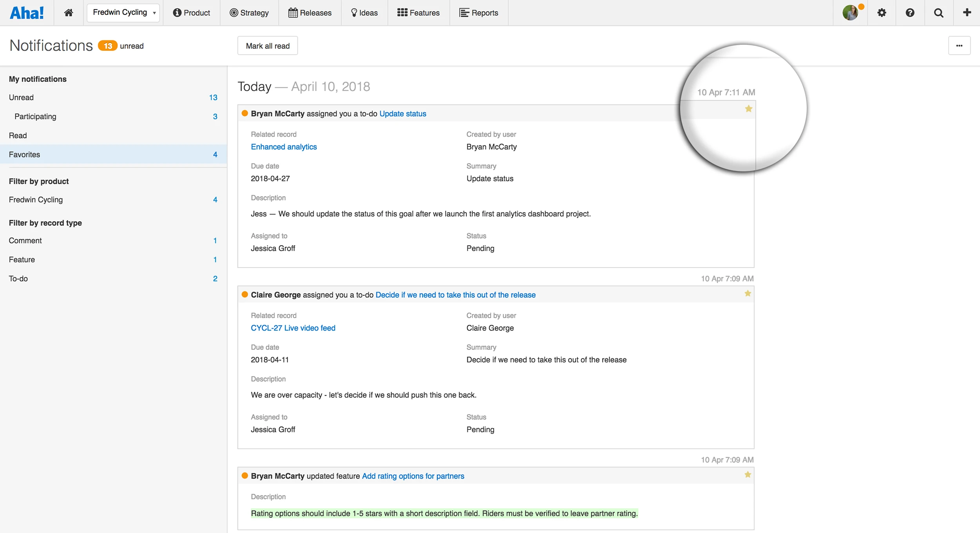
Task: Toggle star on Claire George notification
Action: tap(748, 293)
